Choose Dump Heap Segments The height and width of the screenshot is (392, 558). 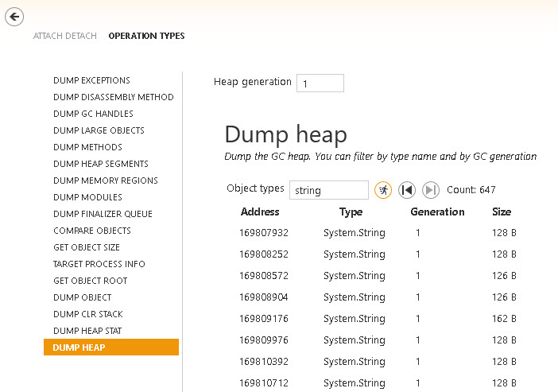(x=101, y=164)
